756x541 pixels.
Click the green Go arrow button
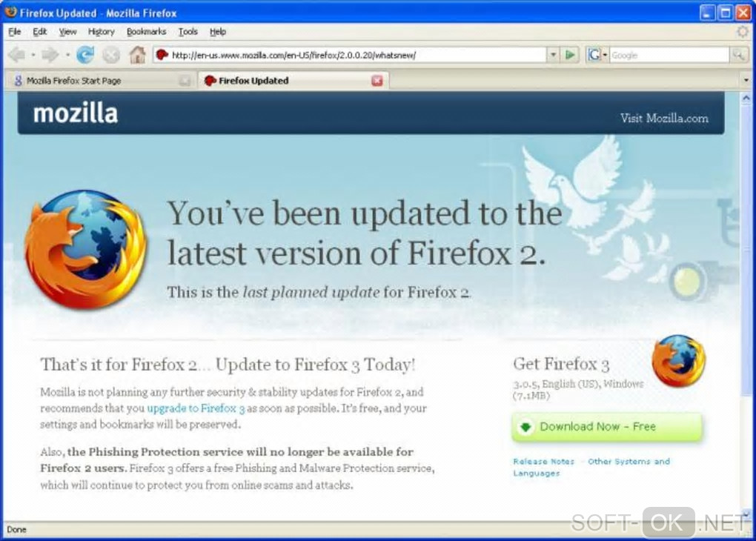click(570, 55)
